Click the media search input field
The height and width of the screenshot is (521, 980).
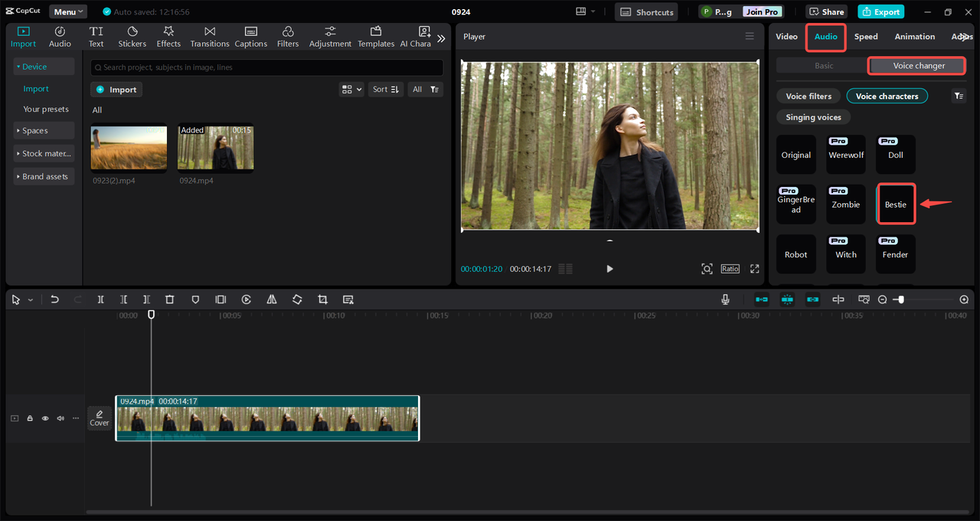[266, 67]
